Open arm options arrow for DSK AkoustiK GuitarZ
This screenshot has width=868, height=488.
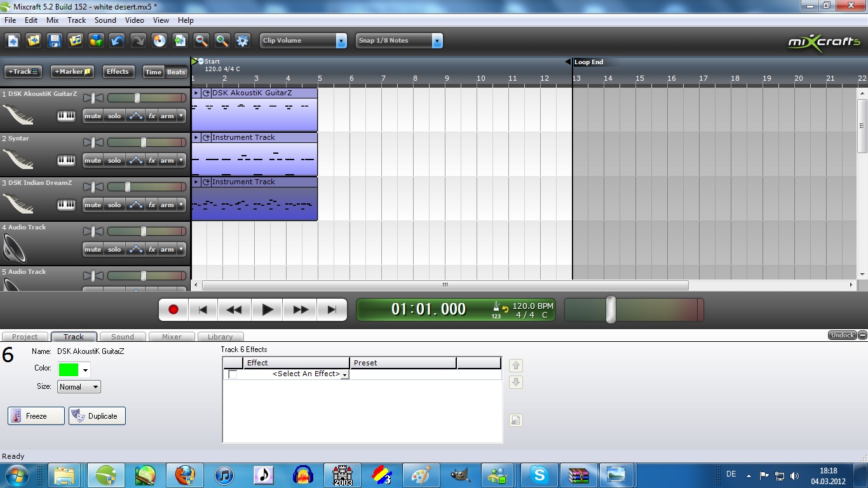[x=182, y=116]
